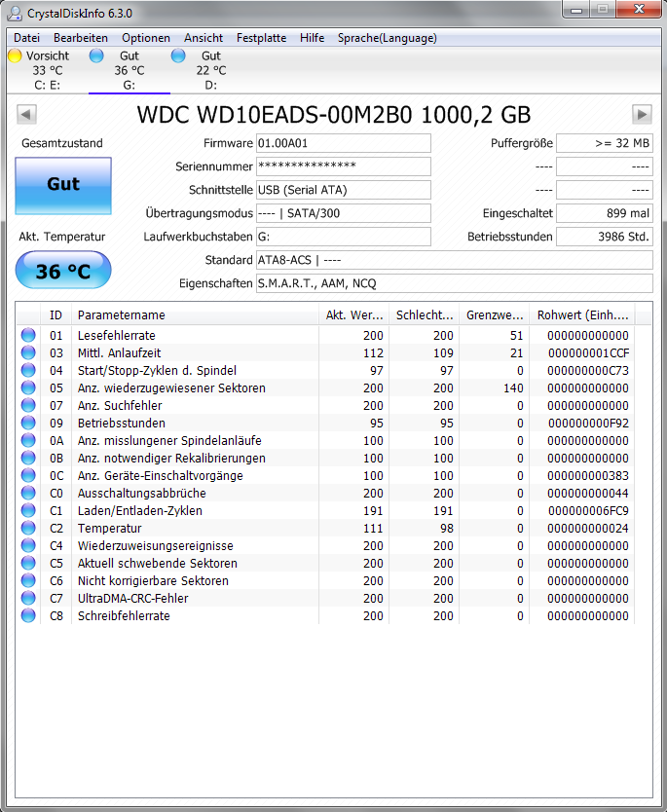Click the Schlecht... column header
The height and width of the screenshot is (812, 667).
coord(425,314)
